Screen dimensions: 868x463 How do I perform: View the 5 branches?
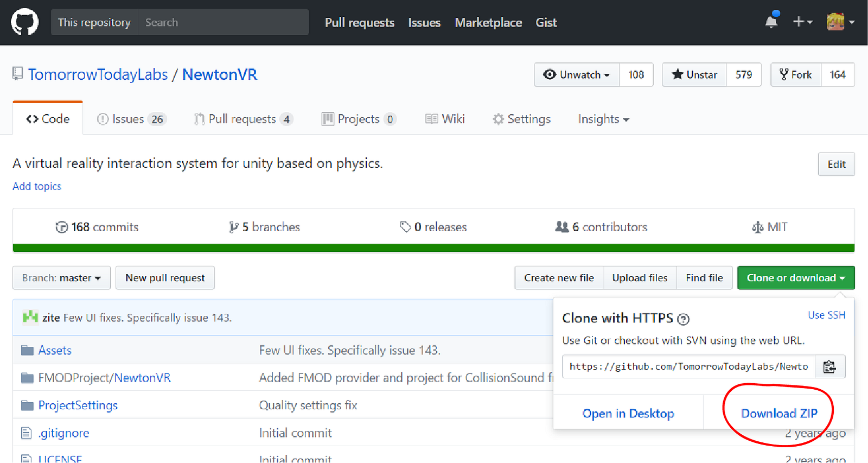264,227
